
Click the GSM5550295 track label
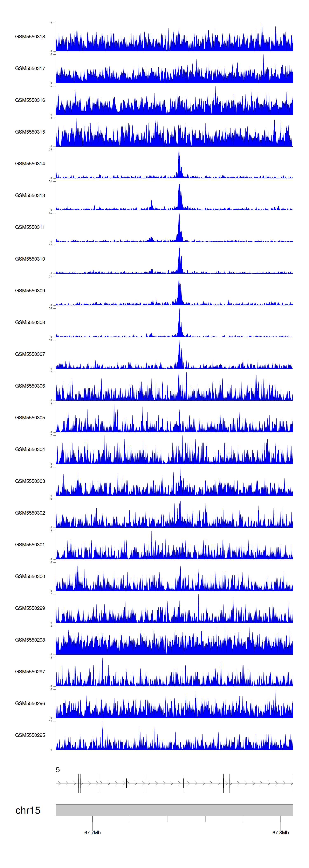click(x=30, y=735)
